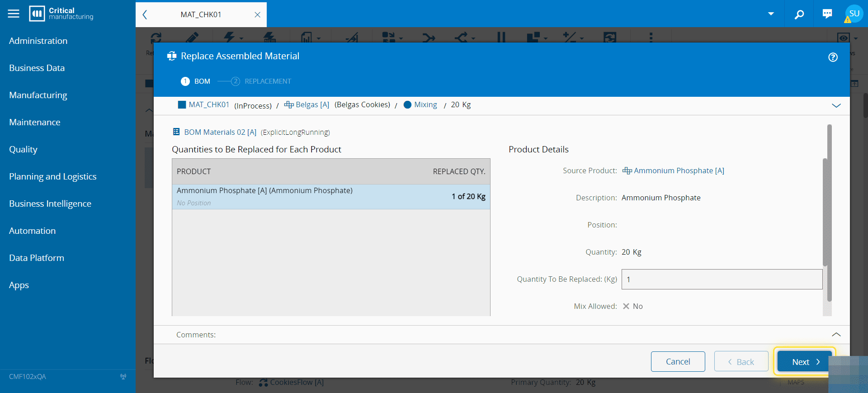Screen dimensions: 868x393
Task: Click the Critical Manufacturing logo
Action: coord(61,14)
